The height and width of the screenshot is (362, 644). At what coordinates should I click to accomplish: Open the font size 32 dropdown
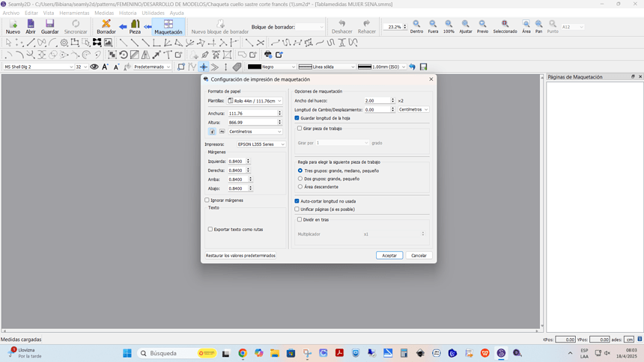tap(82, 67)
